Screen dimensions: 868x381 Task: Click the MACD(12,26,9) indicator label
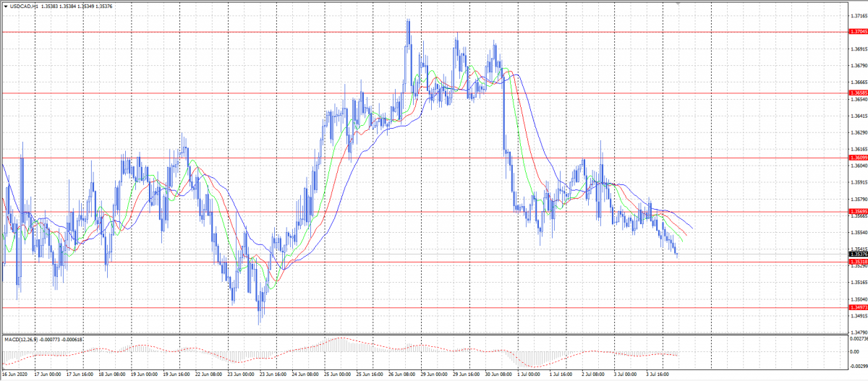(20, 339)
